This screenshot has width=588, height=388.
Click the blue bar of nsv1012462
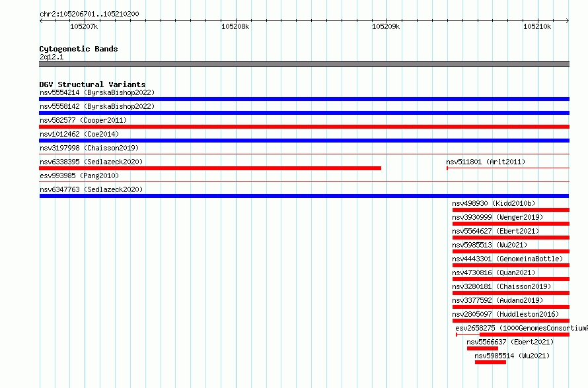click(x=304, y=141)
